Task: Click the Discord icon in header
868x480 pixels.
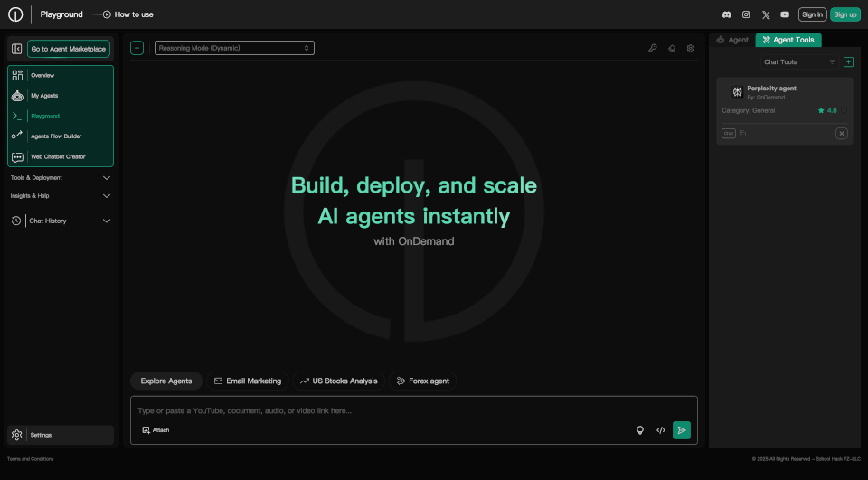Action: 727,14
